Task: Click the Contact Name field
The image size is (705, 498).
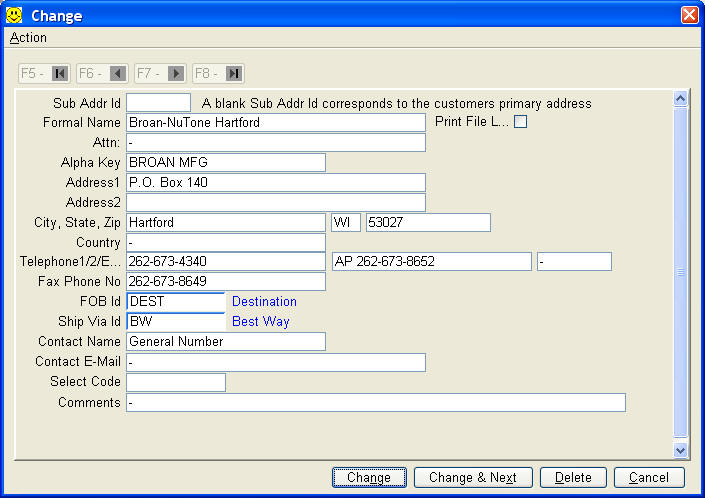Action: click(226, 342)
